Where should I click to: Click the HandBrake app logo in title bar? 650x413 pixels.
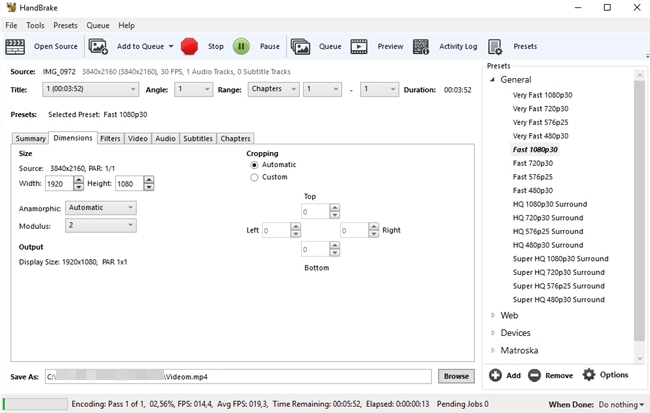(11, 7)
